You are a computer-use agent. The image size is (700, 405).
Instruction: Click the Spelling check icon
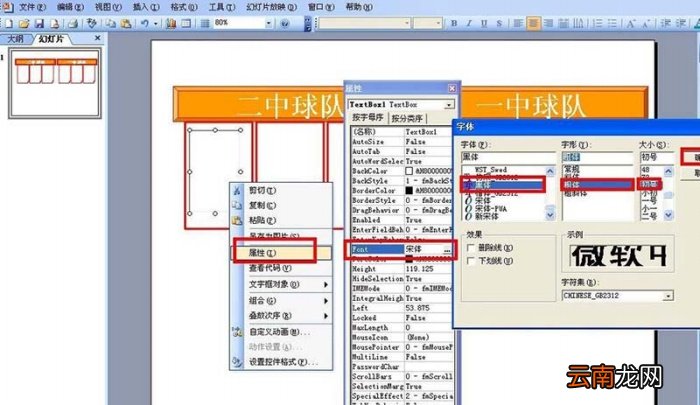pyautogui.click(x=92, y=23)
